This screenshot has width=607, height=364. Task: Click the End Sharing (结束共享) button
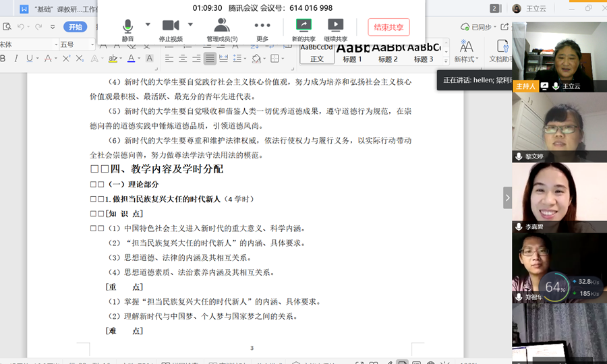click(388, 27)
